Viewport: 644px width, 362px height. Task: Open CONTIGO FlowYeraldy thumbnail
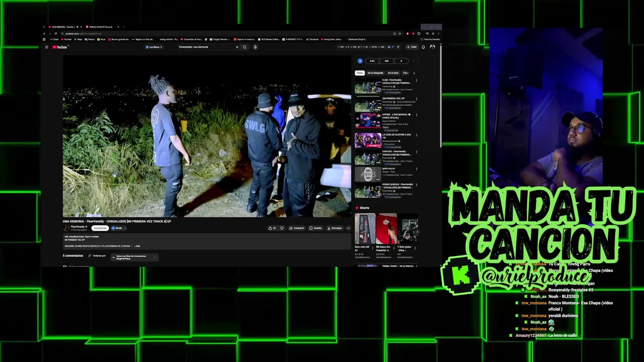coord(368,158)
